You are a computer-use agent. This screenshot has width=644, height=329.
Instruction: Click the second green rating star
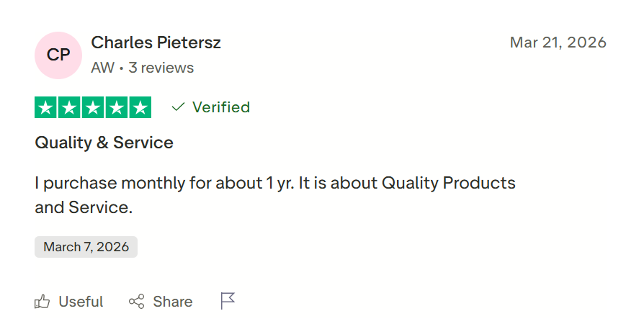70,107
